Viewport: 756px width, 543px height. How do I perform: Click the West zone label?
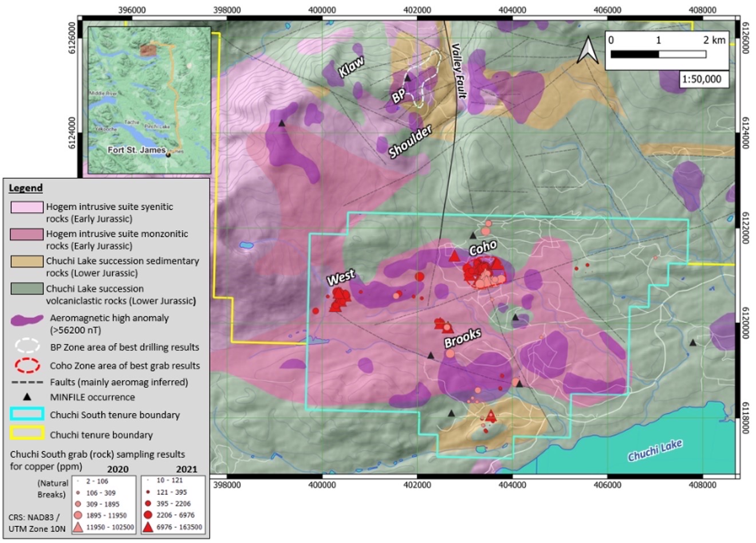(341, 278)
